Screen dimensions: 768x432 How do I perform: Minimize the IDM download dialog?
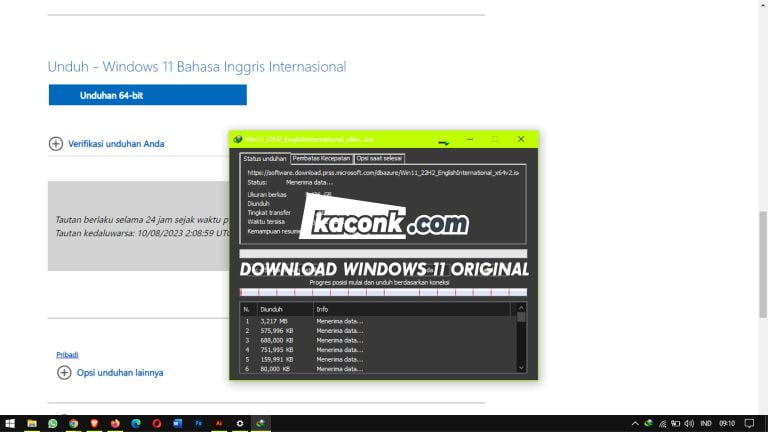(x=470, y=139)
